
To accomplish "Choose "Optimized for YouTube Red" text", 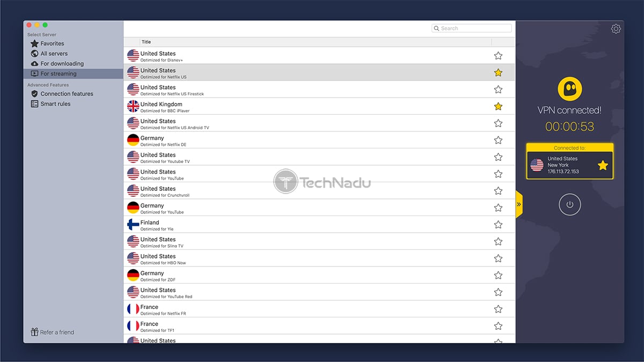I will [x=166, y=297].
